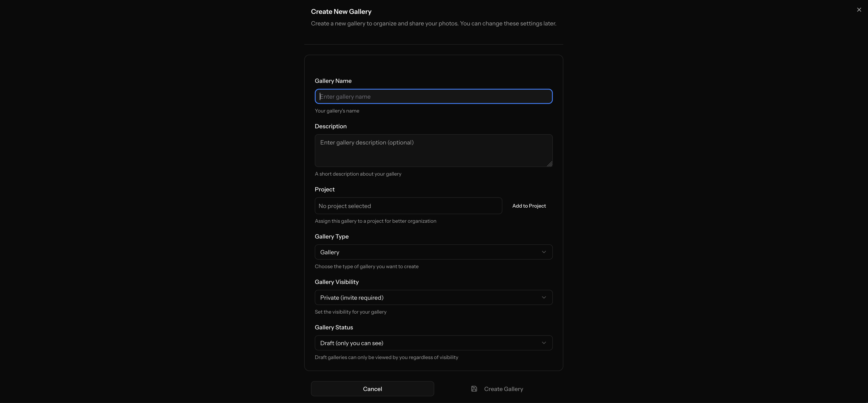Focus the Enter gallery name input
The image size is (868, 403).
tap(433, 97)
